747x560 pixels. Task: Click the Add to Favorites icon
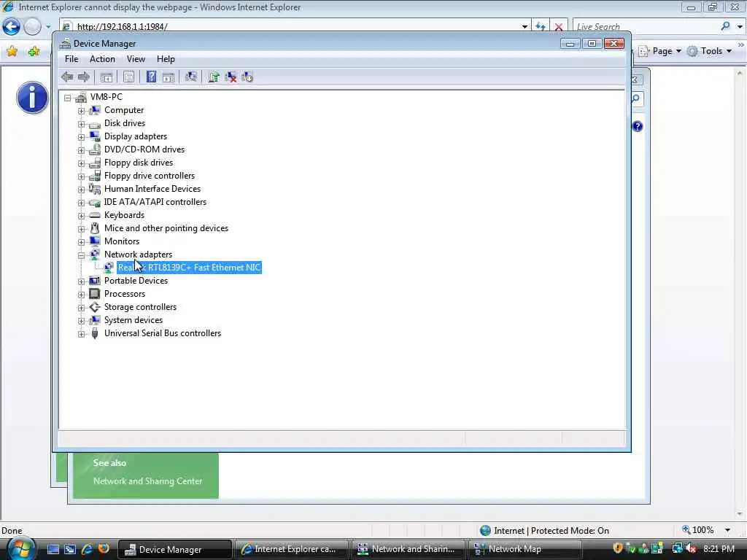pos(34,51)
